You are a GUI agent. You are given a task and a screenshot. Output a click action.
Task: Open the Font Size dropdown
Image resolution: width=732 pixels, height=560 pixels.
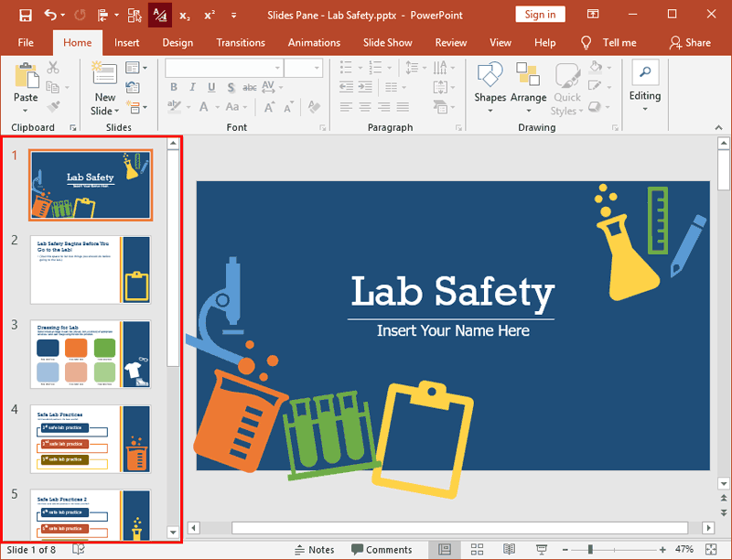coord(317,67)
